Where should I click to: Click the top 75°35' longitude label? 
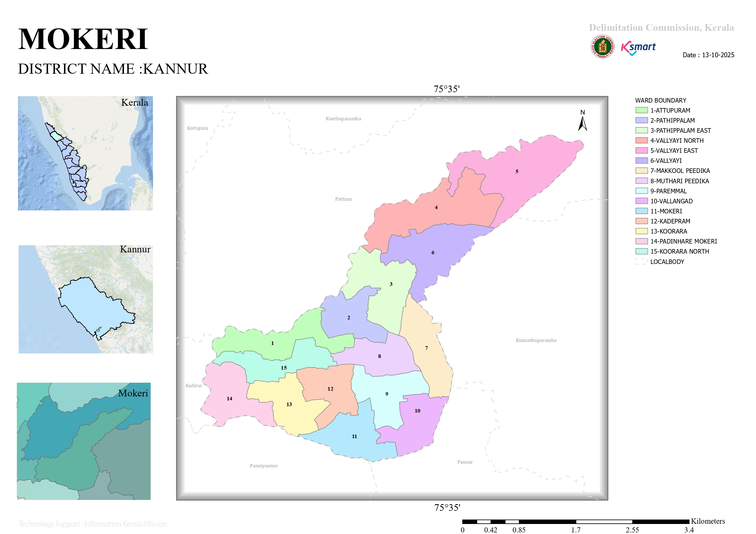[x=446, y=89]
